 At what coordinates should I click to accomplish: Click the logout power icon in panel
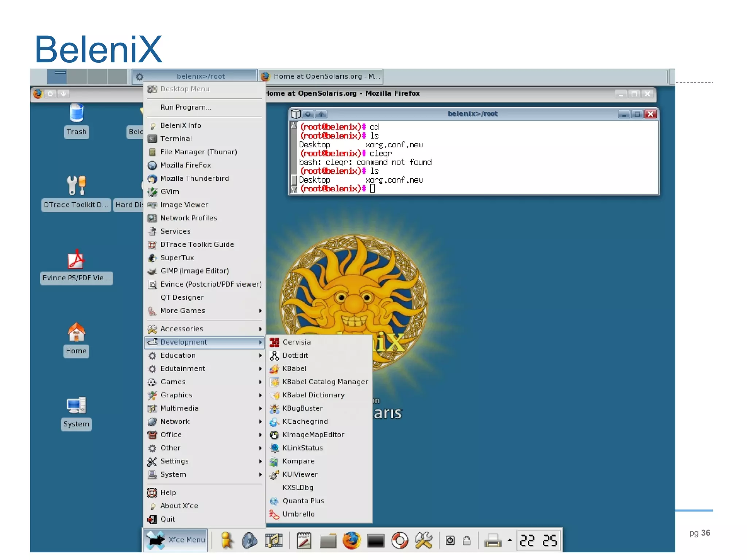coord(450,540)
